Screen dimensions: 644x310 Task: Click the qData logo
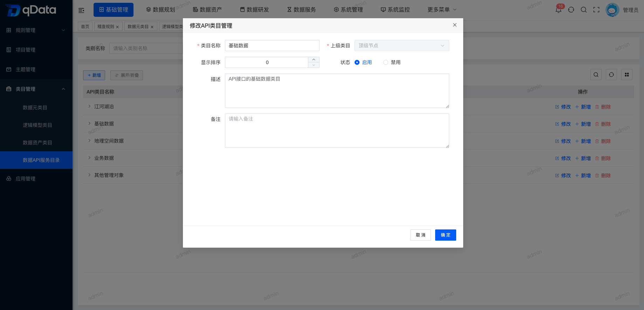point(31,10)
